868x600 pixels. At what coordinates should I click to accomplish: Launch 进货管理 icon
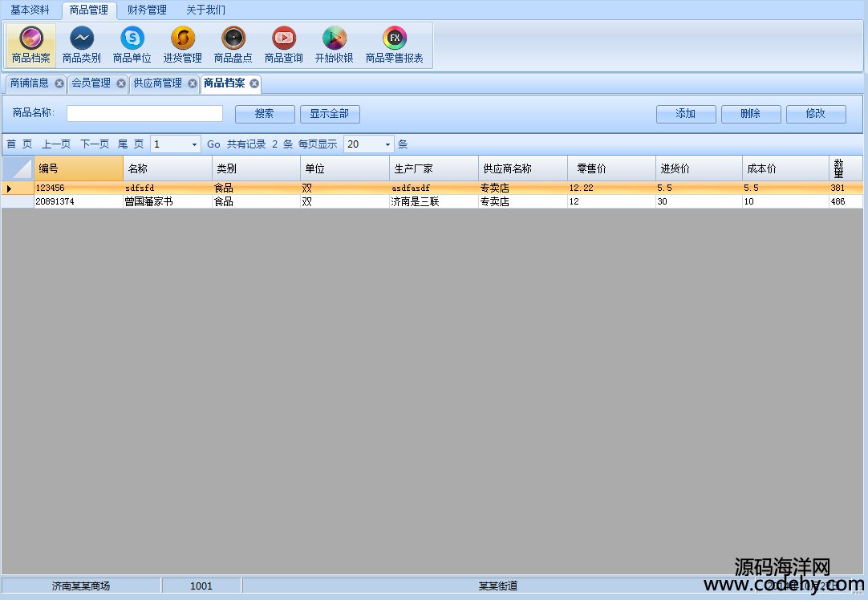(x=183, y=45)
